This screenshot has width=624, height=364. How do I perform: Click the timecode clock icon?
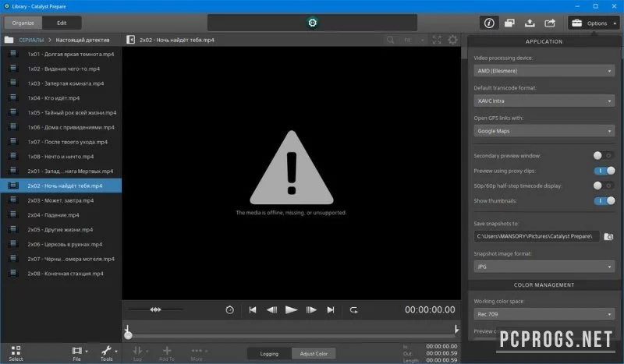(229, 310)
